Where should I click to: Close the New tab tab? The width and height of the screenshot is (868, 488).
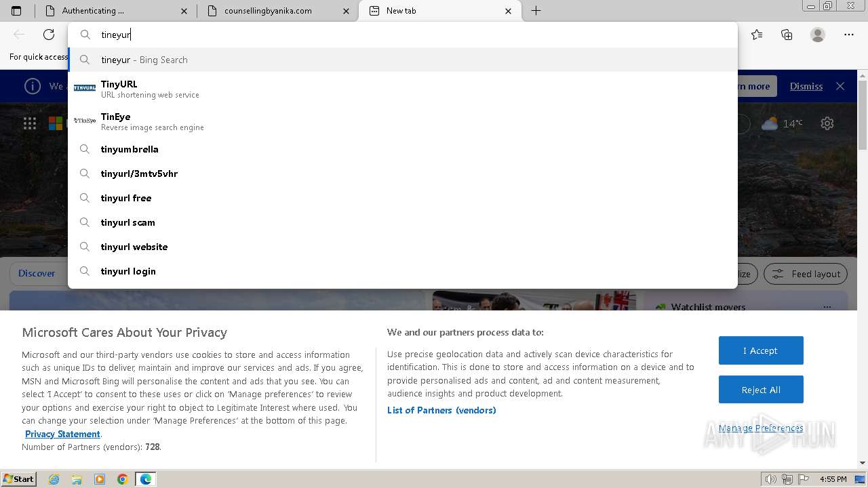509,11
